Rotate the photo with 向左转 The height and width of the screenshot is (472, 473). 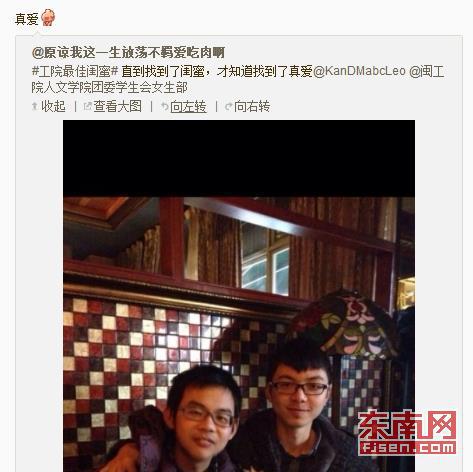pyautogui.click(x=188, y=107)
